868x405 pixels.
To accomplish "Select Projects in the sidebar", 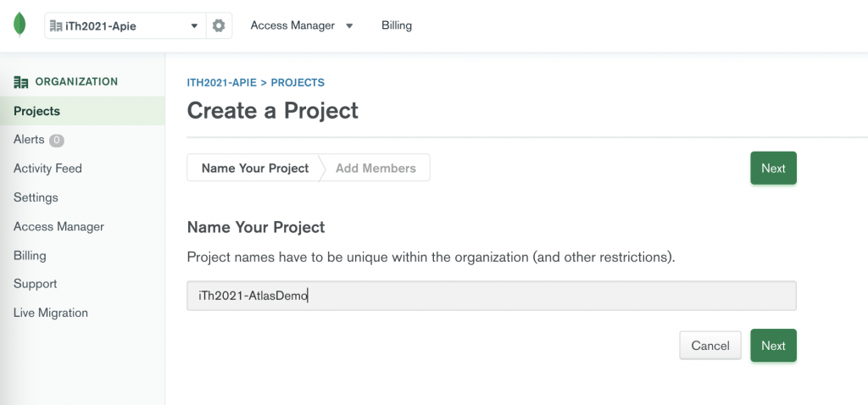I will click(x=36, y=111).
